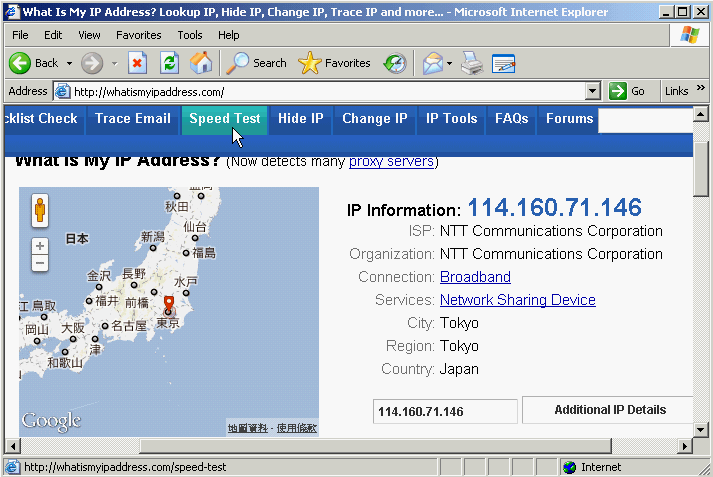Follow the proxy servers link
This screenshot has width=713, height=477.
(x=391, y=161)
